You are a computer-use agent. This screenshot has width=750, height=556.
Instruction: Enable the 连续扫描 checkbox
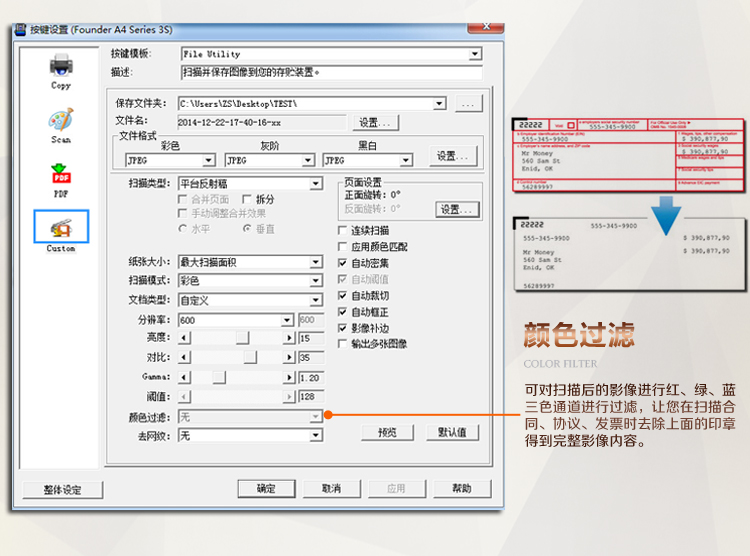[343, 231]
